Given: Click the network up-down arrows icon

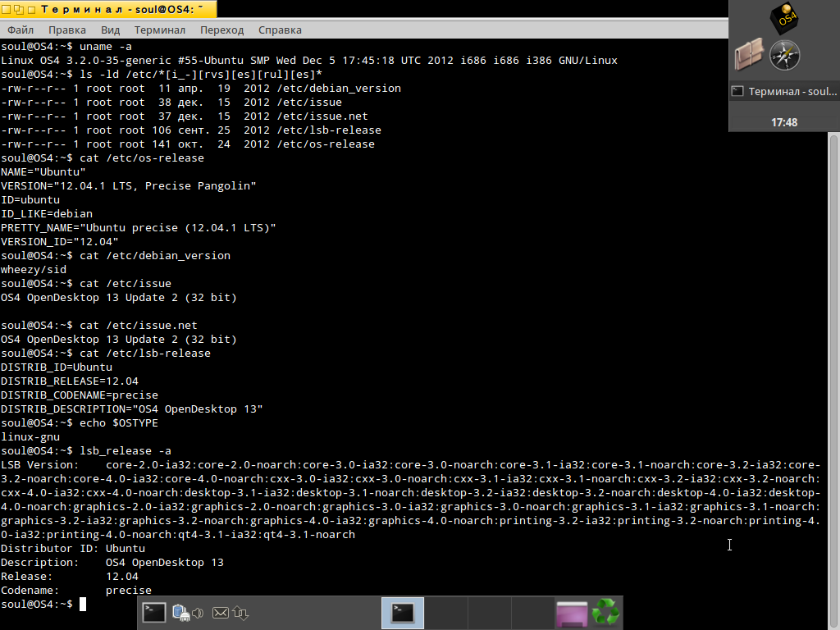Looking at the screenshot, I should (x=240, y=613).
